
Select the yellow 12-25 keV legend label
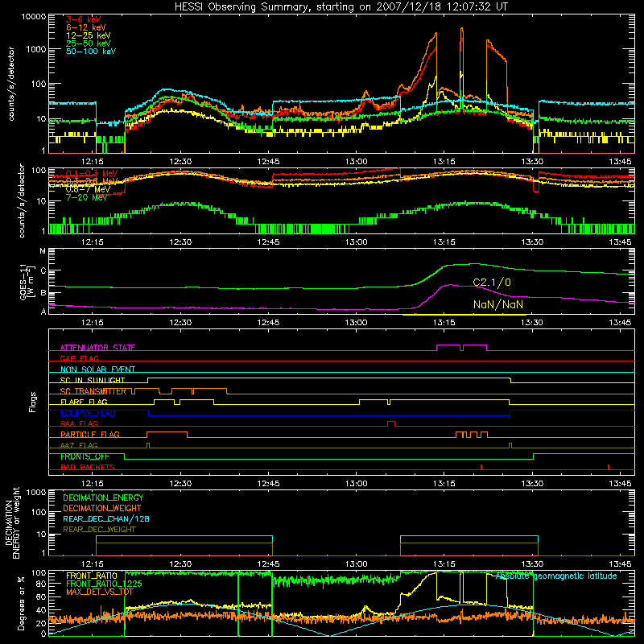point(88,35)
